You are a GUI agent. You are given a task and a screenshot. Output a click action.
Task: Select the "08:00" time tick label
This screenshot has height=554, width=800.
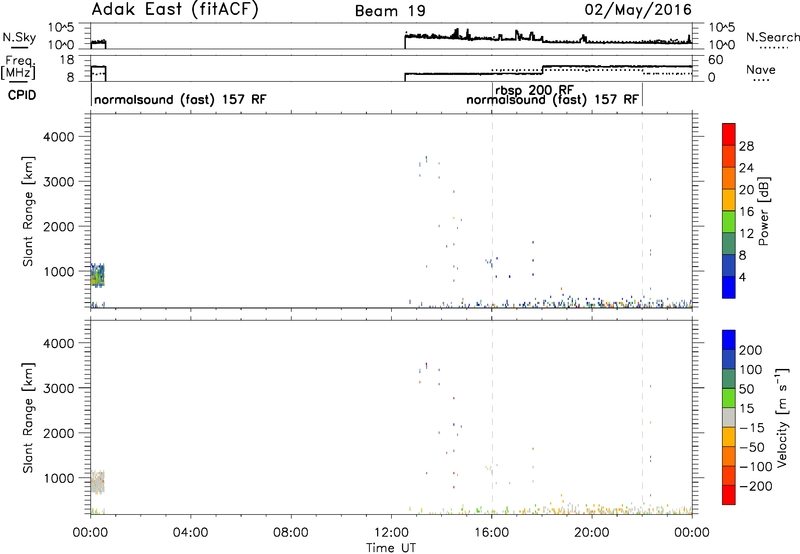pyautogui.click(x=291, y=533)
